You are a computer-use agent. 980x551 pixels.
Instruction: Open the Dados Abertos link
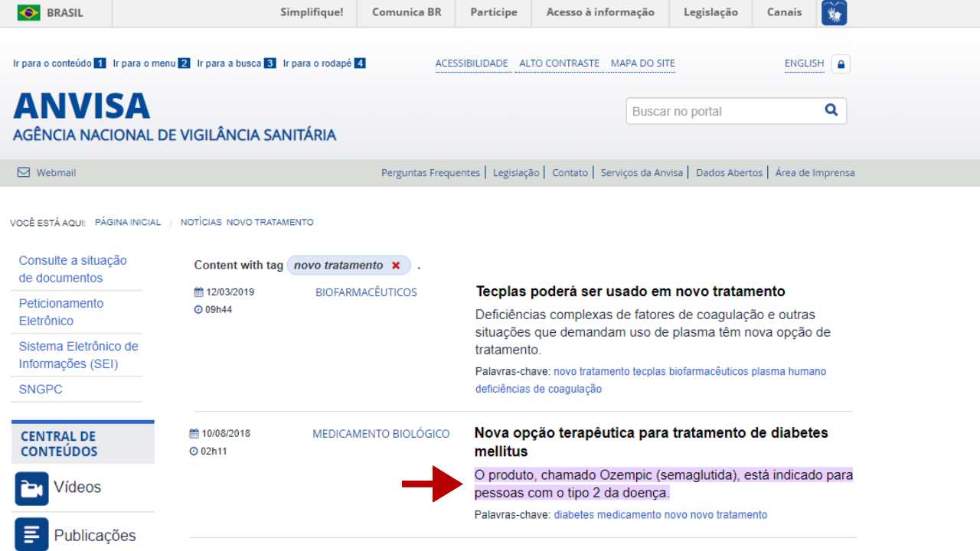[x=730, y=173]
